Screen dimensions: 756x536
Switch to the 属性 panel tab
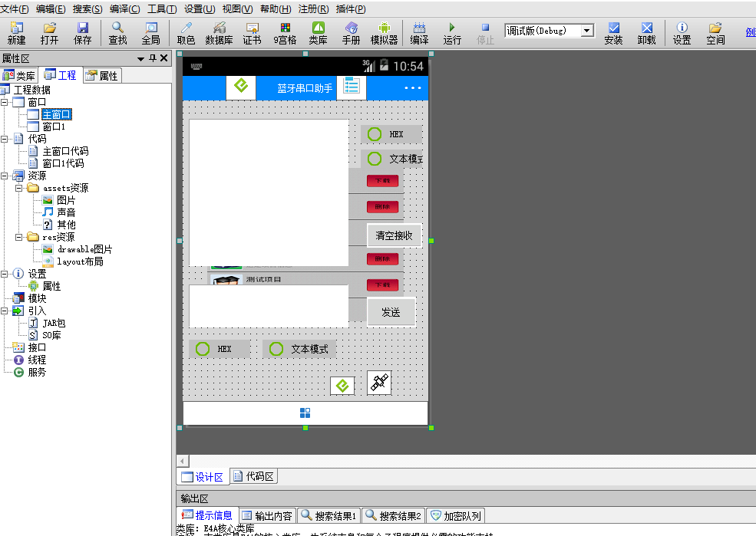102,76
